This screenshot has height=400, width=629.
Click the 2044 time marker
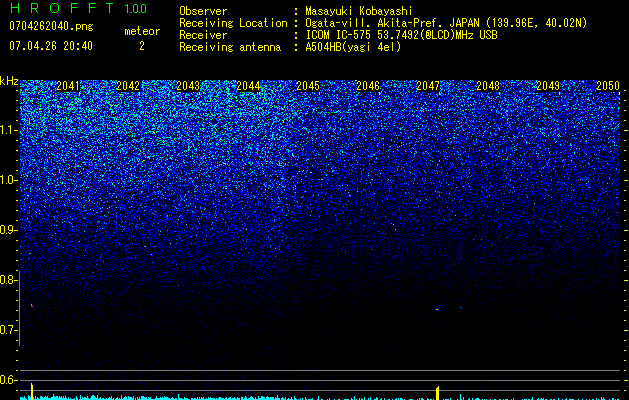coord(248,86)
